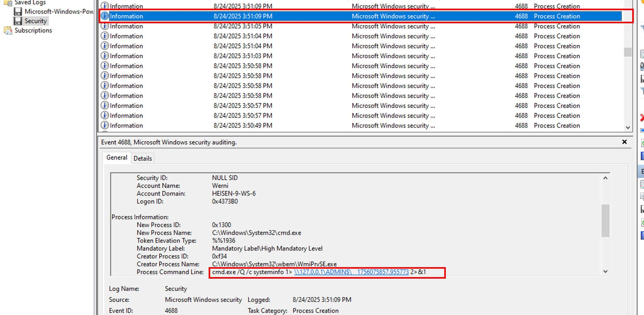
Task: Click info icon of the 3:51:03 PM event
Action: point(105,56)
